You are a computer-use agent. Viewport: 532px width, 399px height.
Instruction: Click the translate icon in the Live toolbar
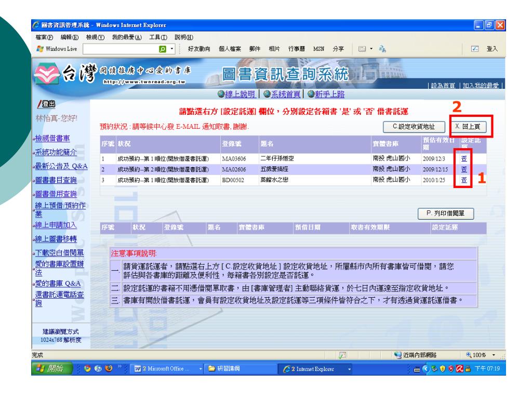[382, 49]
